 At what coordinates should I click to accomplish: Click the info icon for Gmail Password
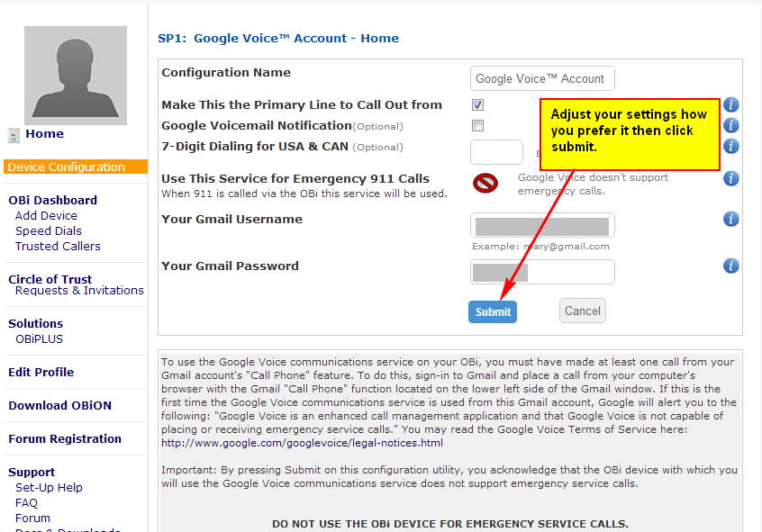coord(730,266)
